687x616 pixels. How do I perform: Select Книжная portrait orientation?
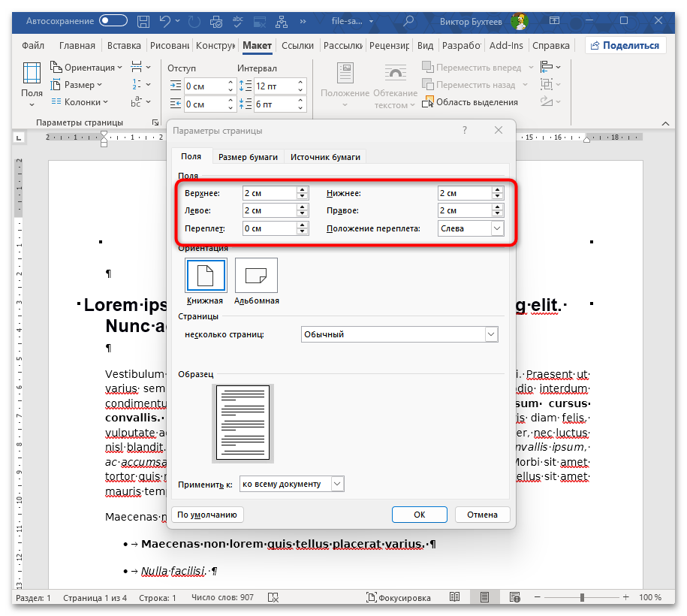(206, 276)
